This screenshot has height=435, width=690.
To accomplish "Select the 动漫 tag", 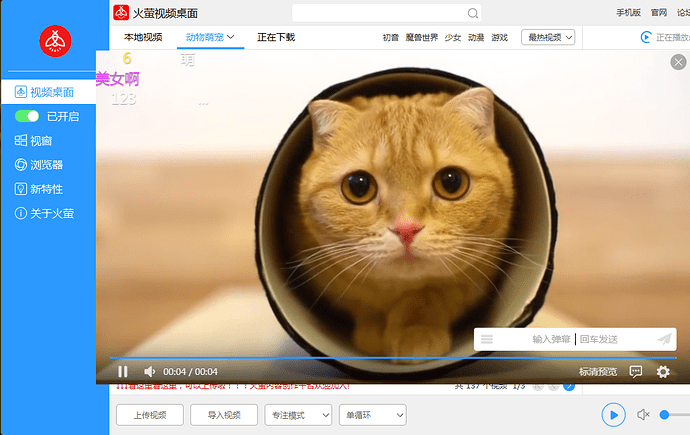I will pyautogui.click(x=476, y=37).
